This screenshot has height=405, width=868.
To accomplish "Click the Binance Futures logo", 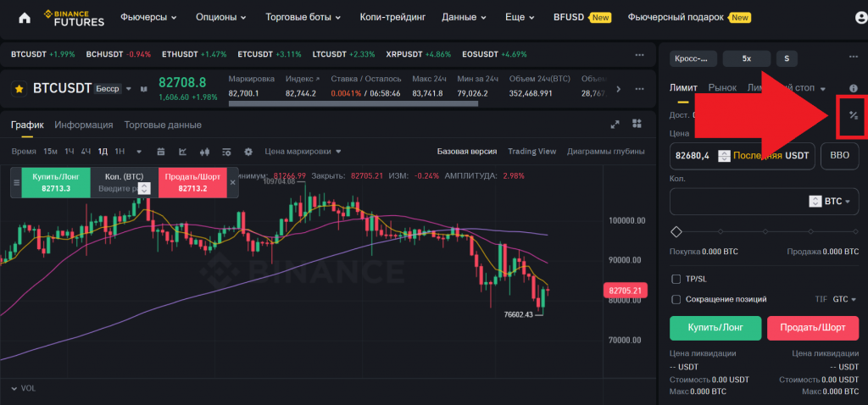I will coord(74,18).
